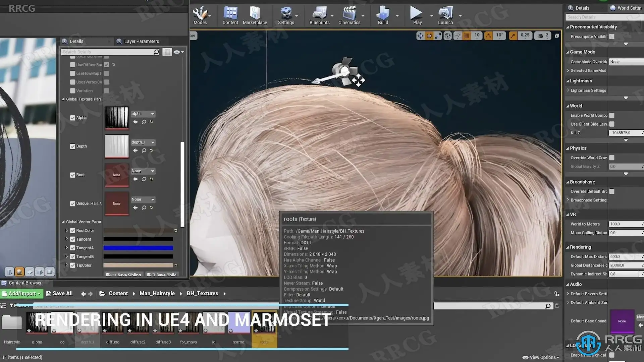
Task: Open the Blueprints toolbar menu
Action: pyautogui.click(x=319, y=15)
